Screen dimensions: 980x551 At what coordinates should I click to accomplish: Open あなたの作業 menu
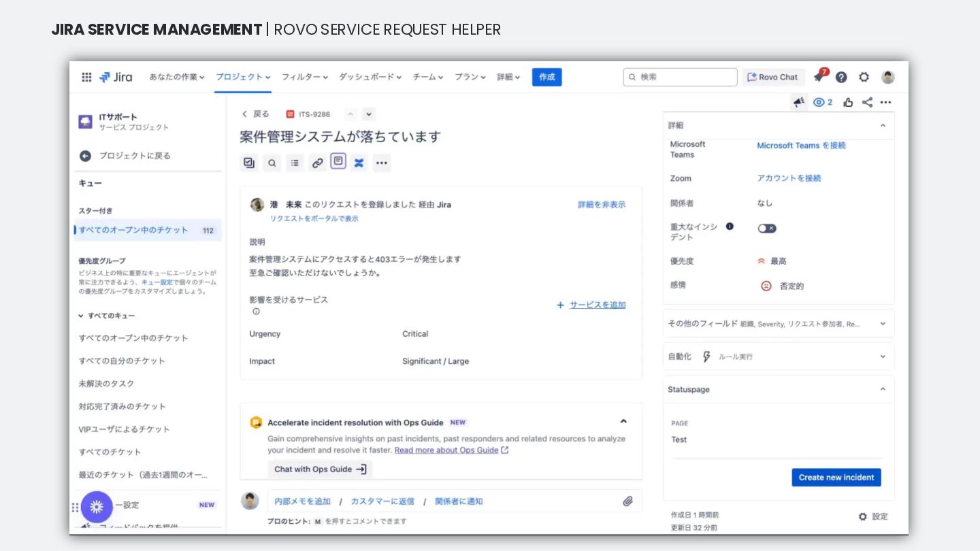(177, 77)
